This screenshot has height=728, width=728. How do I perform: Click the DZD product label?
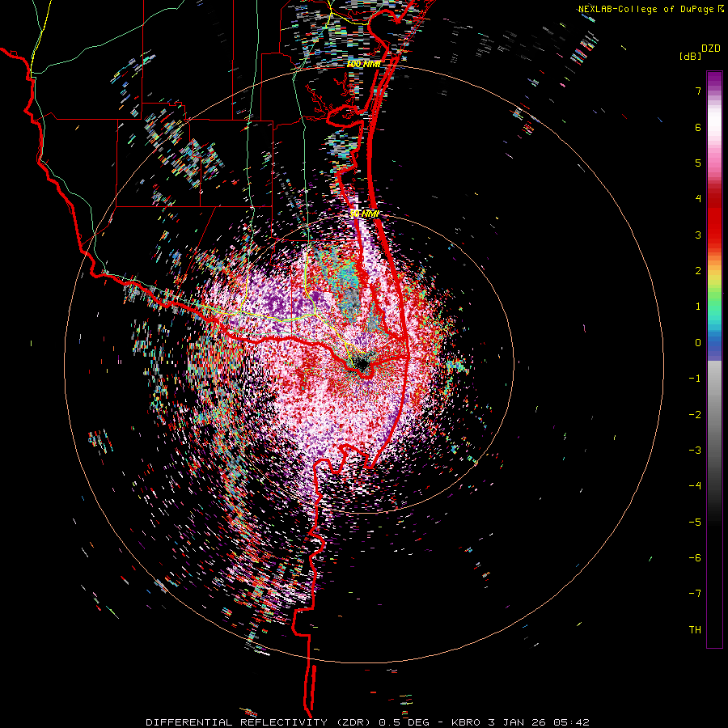(x=711, y=49)
